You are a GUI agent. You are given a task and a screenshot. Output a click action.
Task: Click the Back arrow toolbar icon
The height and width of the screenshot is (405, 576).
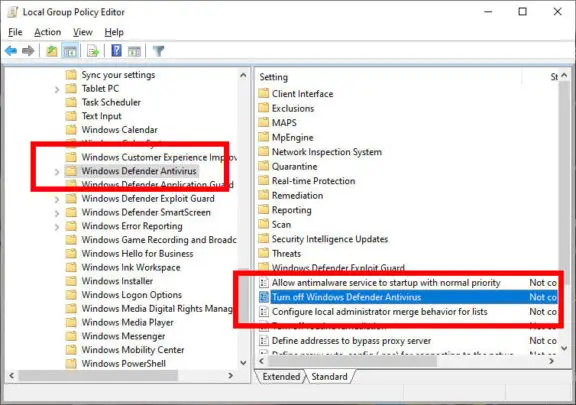coord(11,51)
